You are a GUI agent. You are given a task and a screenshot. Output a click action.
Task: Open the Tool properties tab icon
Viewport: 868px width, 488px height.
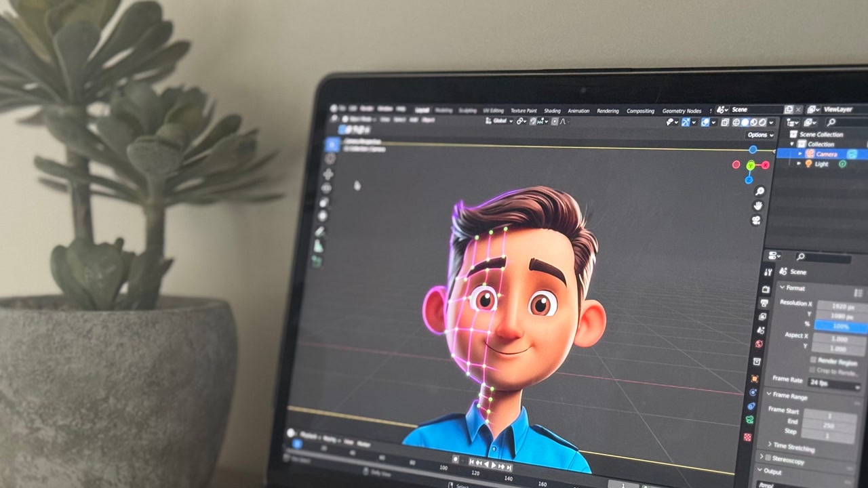point(768,272)
